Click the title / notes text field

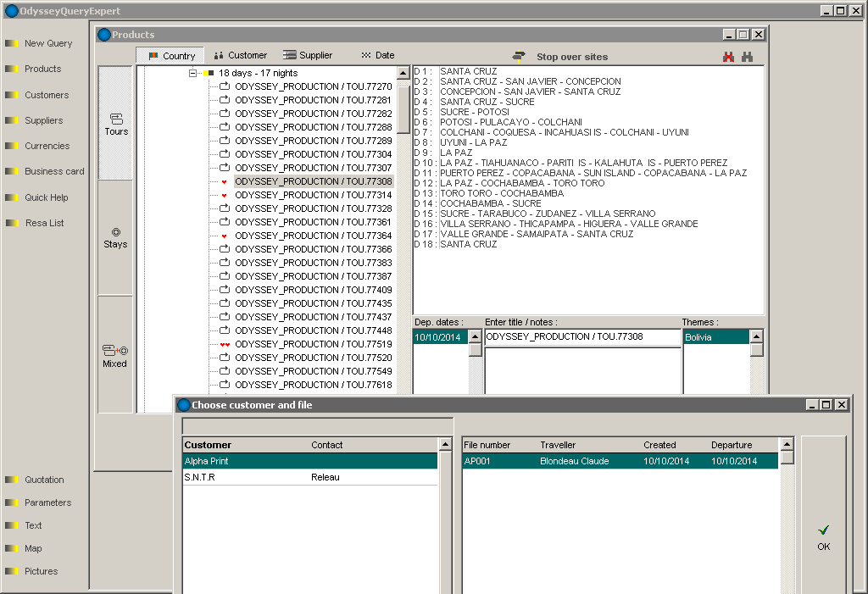click(582, 337)
